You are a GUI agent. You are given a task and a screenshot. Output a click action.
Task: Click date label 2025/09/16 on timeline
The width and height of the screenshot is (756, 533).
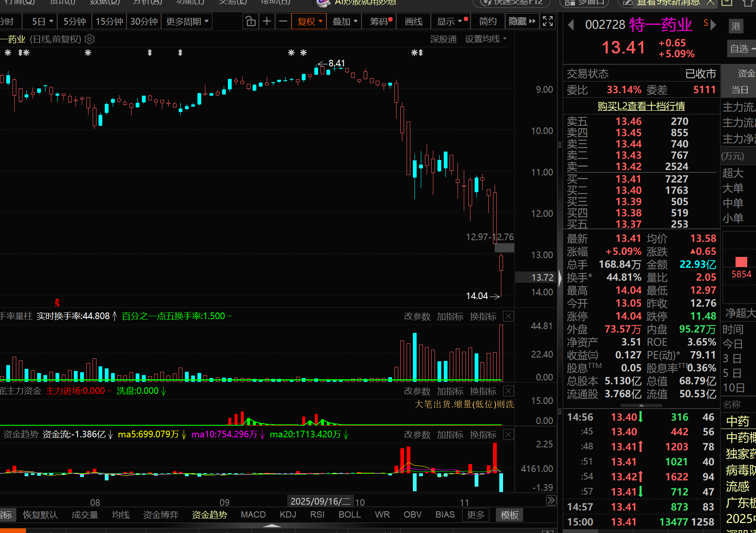tap(320, 501)
